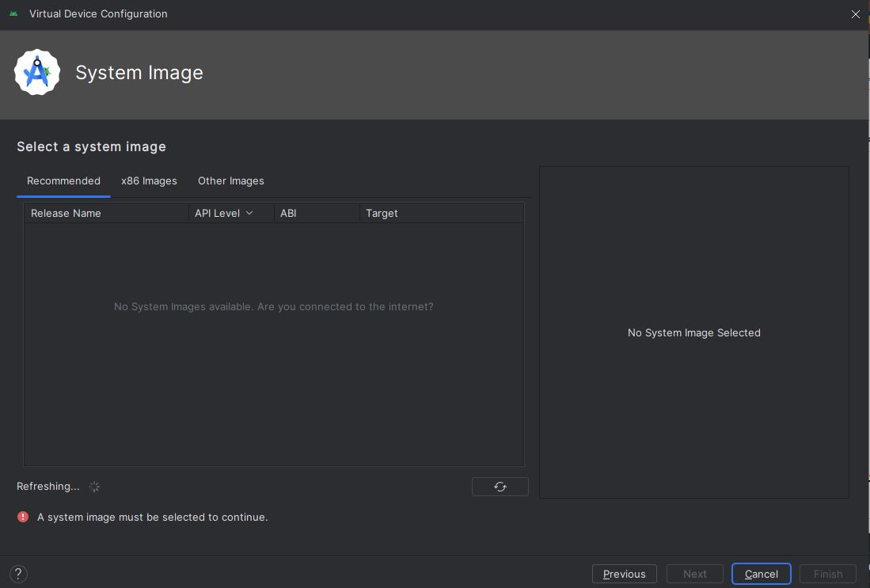Go back using the Previous button

point(625,574)
